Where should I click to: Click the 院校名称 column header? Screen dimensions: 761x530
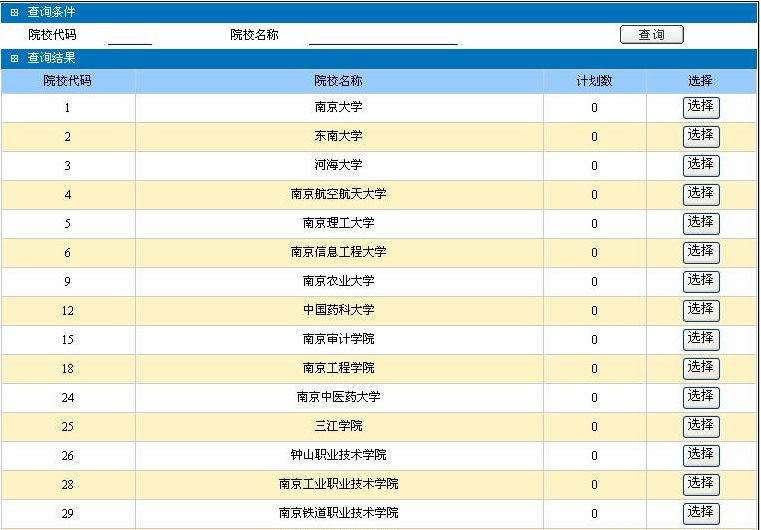pos(339,81)
